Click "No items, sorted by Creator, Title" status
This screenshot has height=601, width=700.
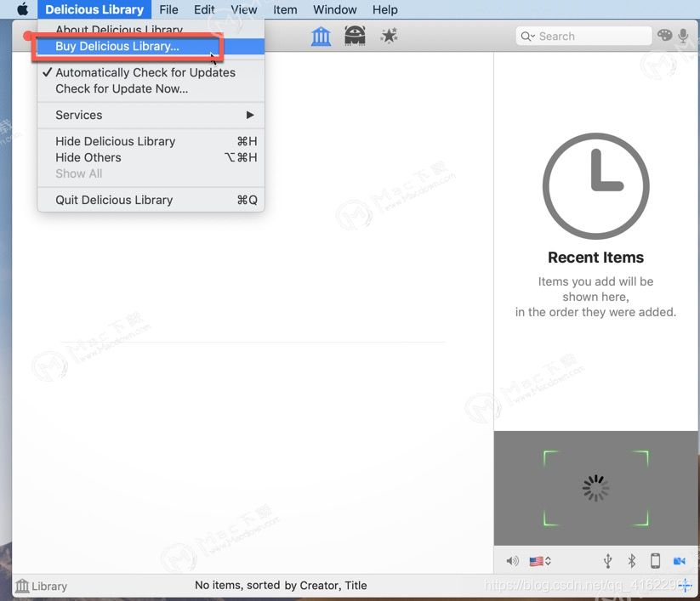(x=281, y=586)
